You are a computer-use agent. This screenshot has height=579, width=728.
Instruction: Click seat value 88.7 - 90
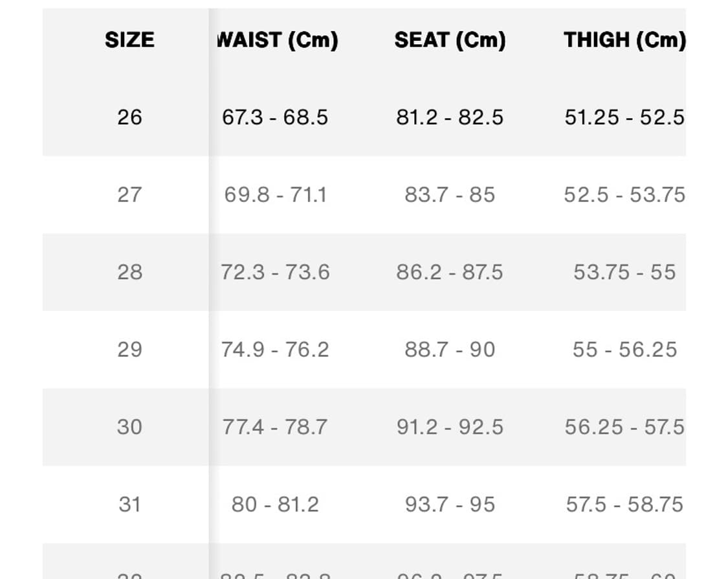(x=450, y=350)
